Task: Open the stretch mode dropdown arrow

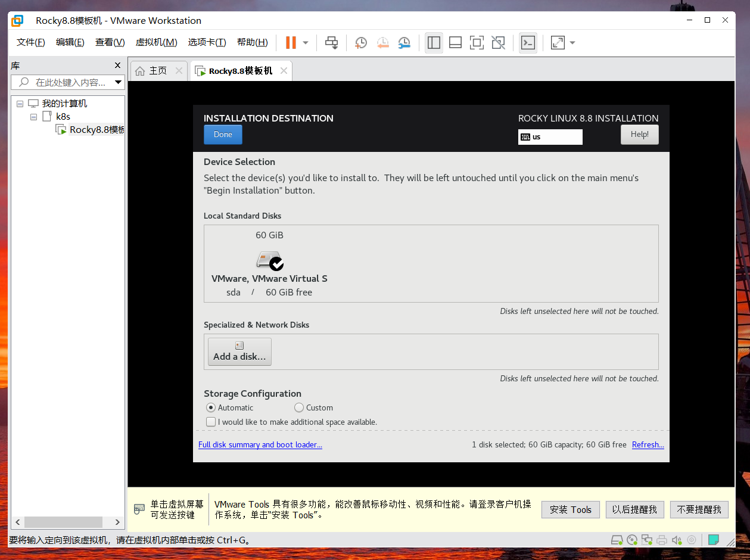Action: [572, 43]
